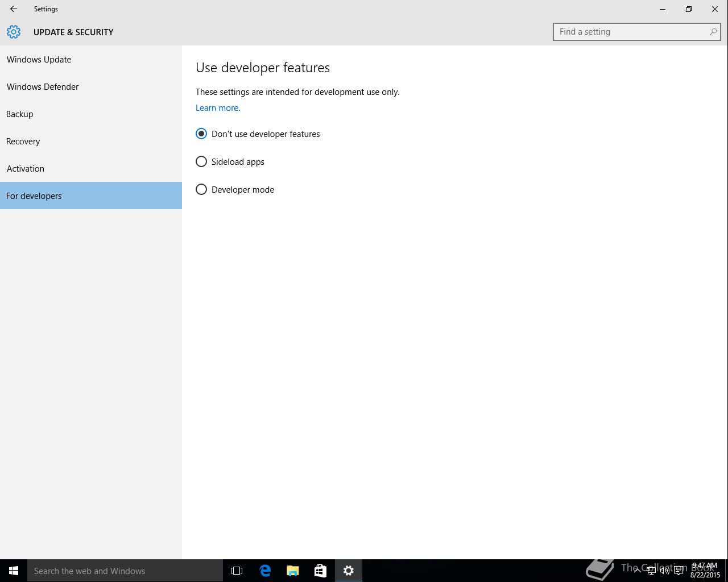Open Task View on the taskbar
The height and width of the screenshot is (582, 728).
(x=237, y=571)
